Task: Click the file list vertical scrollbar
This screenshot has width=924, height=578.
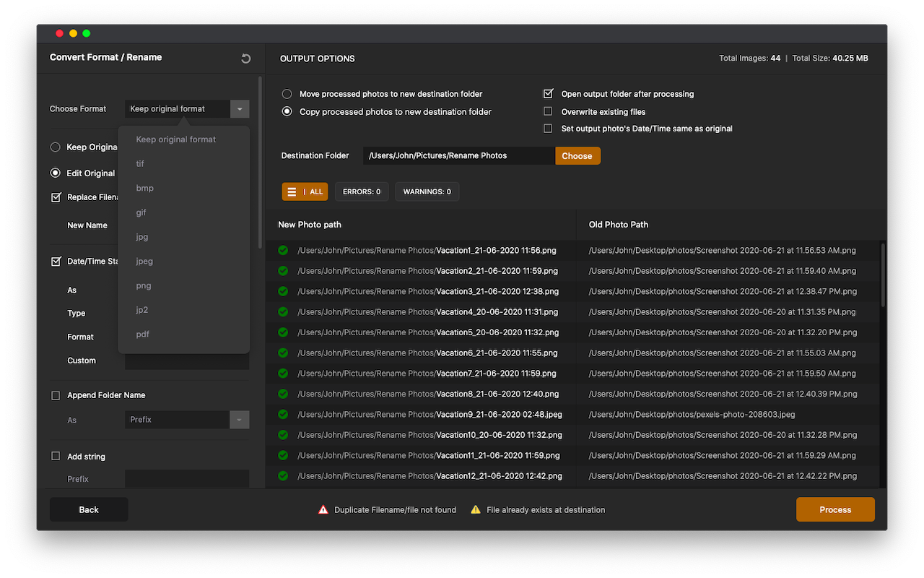Action: pyautogui.click(x=882, y=275)
